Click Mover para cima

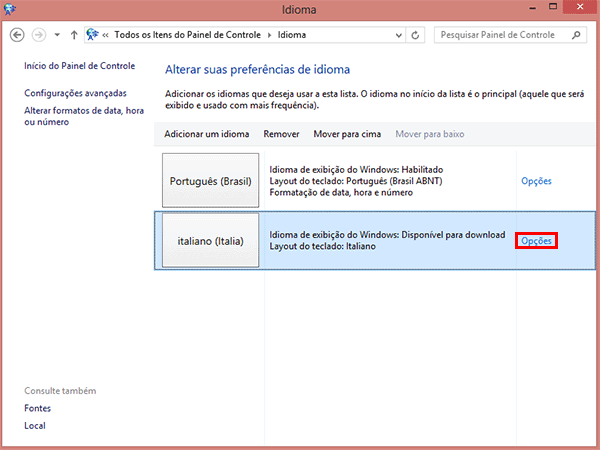click(x=347, y=134)
